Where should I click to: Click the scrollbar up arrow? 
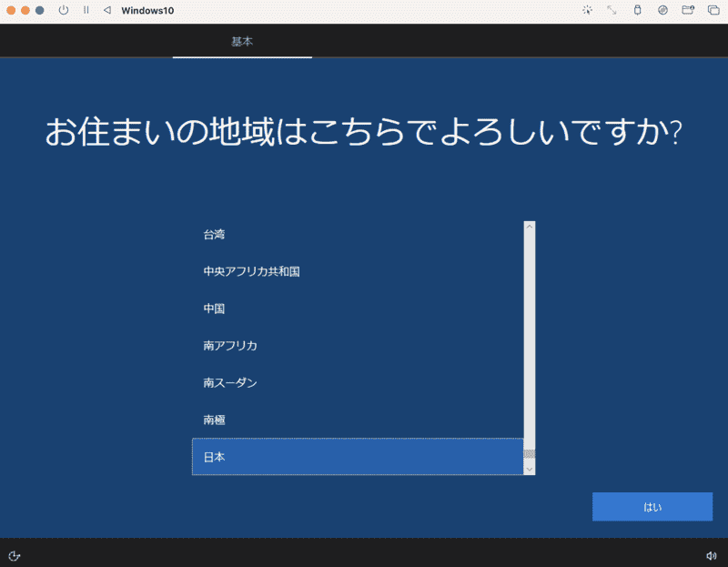click(530, 226)
